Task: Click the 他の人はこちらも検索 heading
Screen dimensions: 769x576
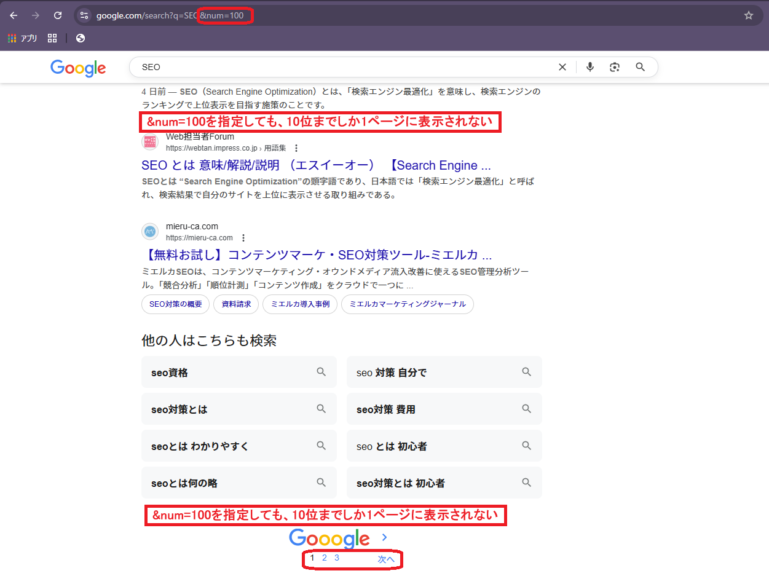Action: click(x=209, y=340)
